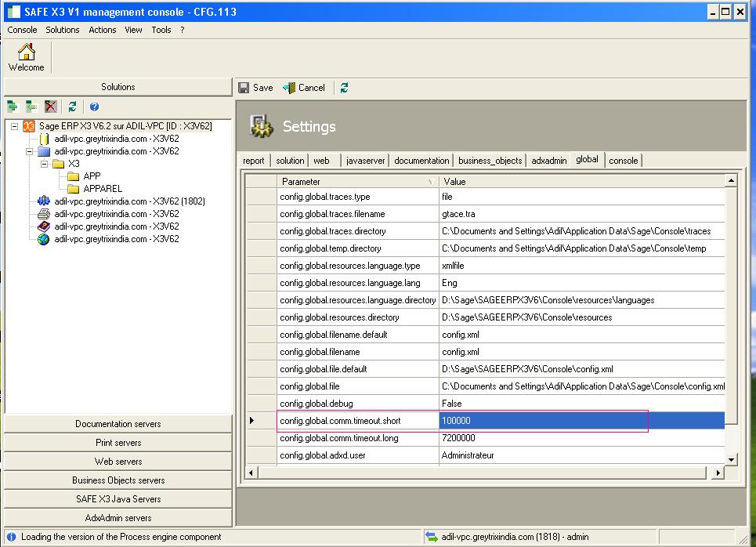756x547 pixels.
Task: Collapse the Sage ERP X3 V6.2 root node
Action: tap(14, 126)
